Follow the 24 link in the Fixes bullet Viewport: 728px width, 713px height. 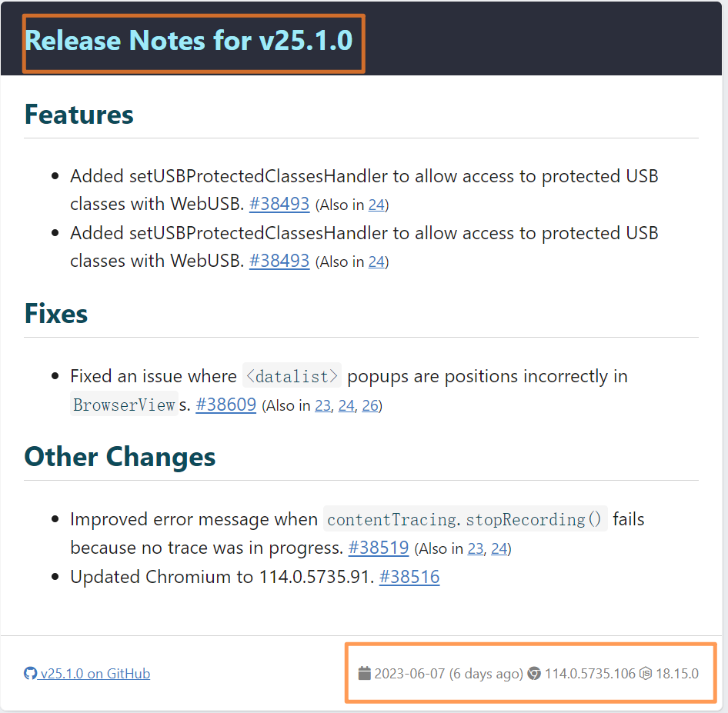[346, 405]
